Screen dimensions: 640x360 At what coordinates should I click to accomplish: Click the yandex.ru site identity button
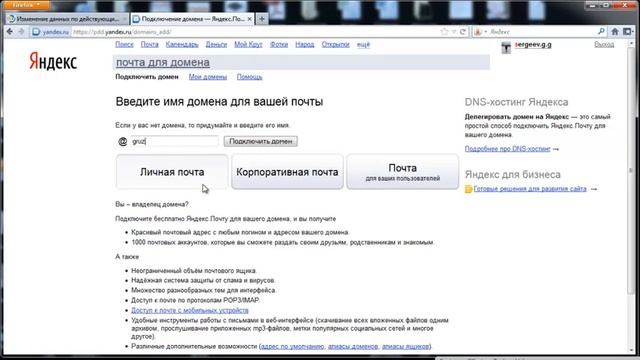[x=51, y=31]
